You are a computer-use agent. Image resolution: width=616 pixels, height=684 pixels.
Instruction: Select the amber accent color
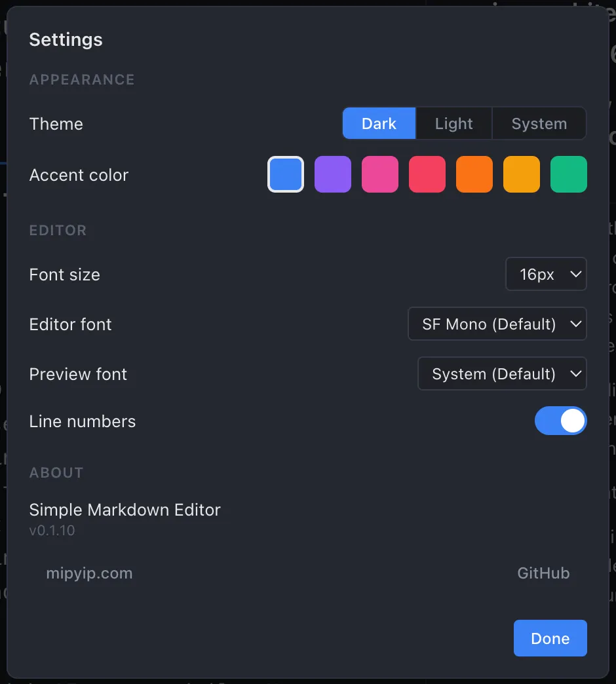522,174
